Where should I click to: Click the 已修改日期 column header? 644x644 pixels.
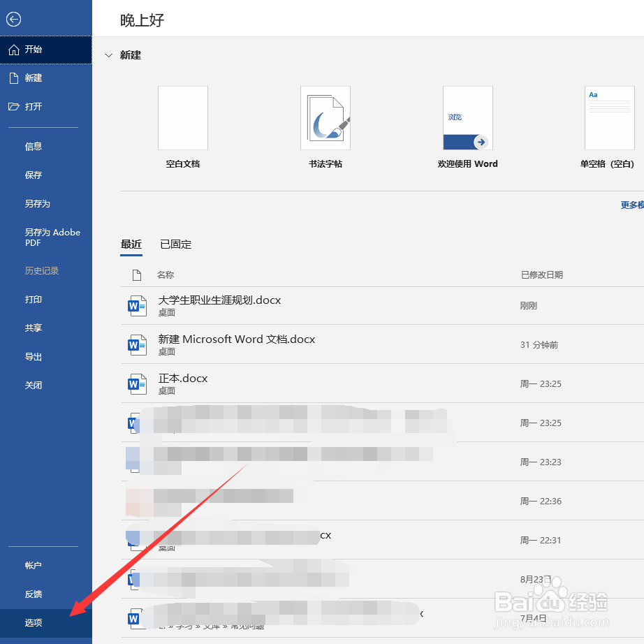coord(542,275)
